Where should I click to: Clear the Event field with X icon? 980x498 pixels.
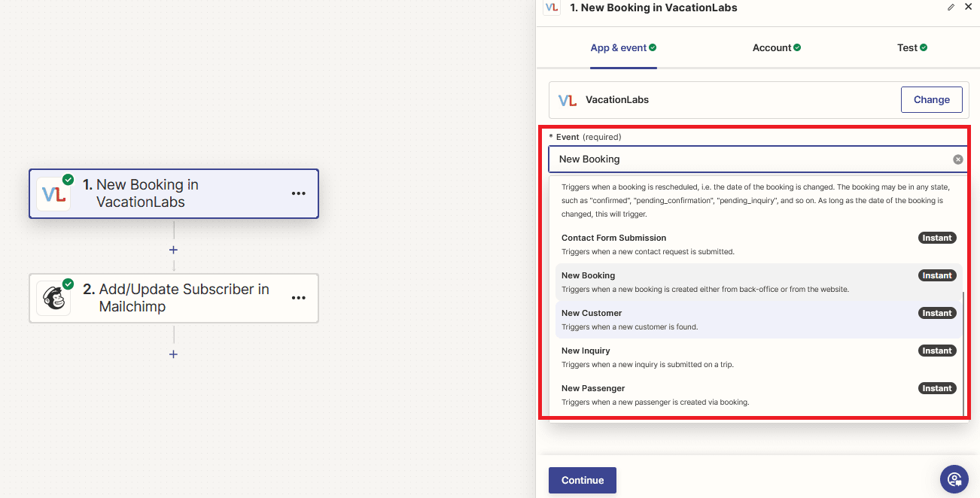pos(957,159)
